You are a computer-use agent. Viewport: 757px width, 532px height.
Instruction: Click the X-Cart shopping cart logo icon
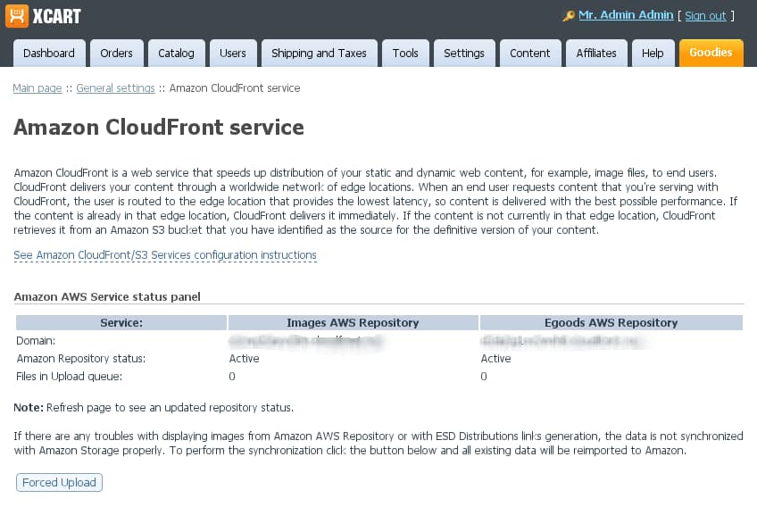point(16,16)
